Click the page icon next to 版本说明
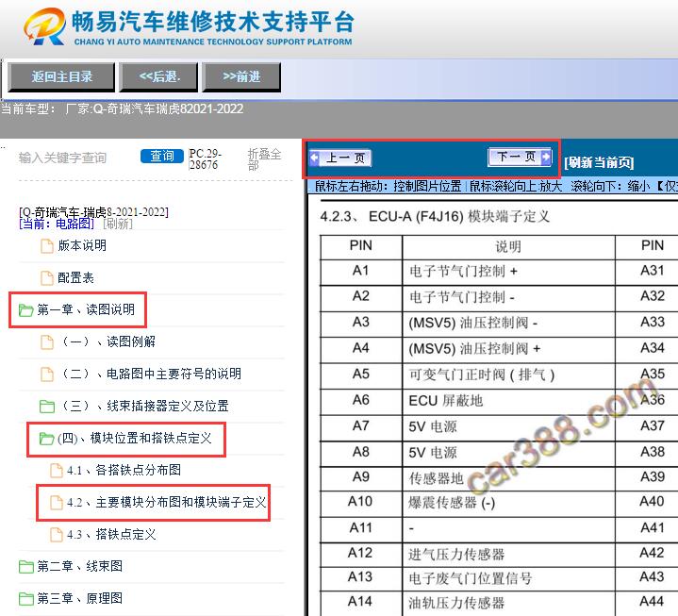The height and width of the screenshot is (616, 678). [x=47, y=245]
